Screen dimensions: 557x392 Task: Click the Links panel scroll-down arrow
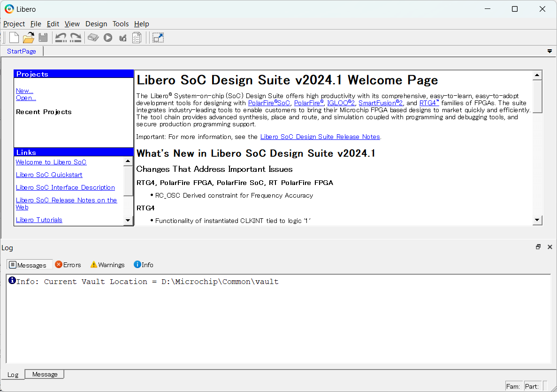click(x=128, y=220)
